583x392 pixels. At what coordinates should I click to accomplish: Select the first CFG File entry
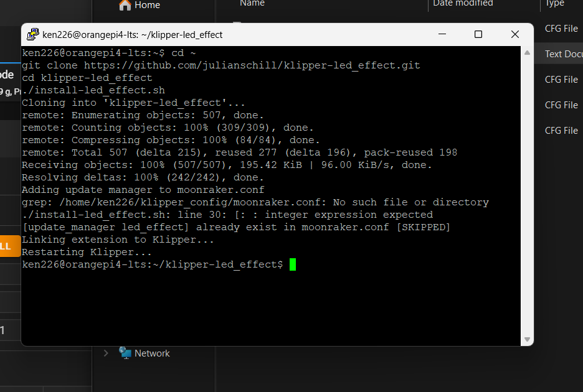coord(561,29)
